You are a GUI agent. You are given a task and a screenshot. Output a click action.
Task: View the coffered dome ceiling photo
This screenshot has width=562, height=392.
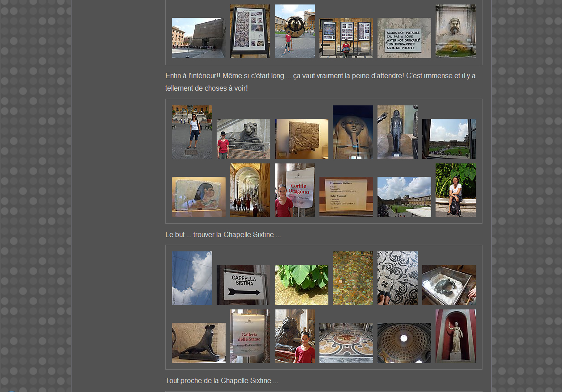(404, 343)
